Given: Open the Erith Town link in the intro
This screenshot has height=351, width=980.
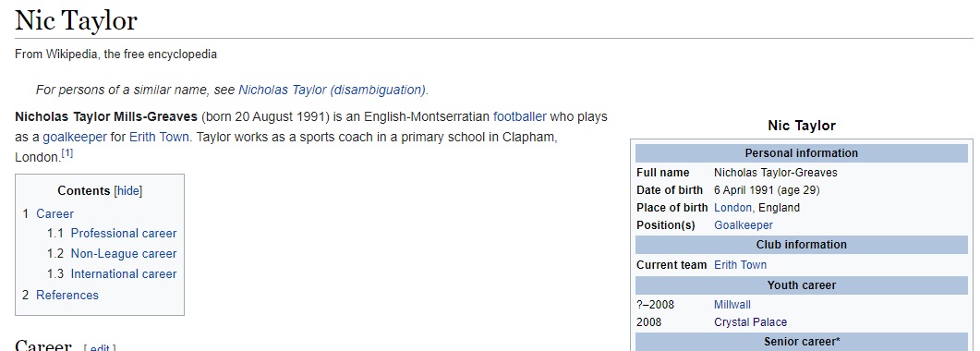Looking at the screenshot, I should (159, 137).
